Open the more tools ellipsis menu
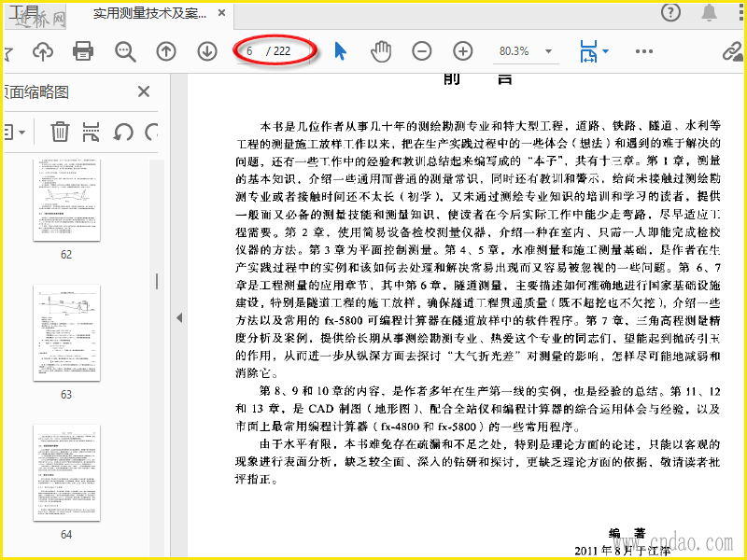Screen dimensions: 747x560 point(644,51)
